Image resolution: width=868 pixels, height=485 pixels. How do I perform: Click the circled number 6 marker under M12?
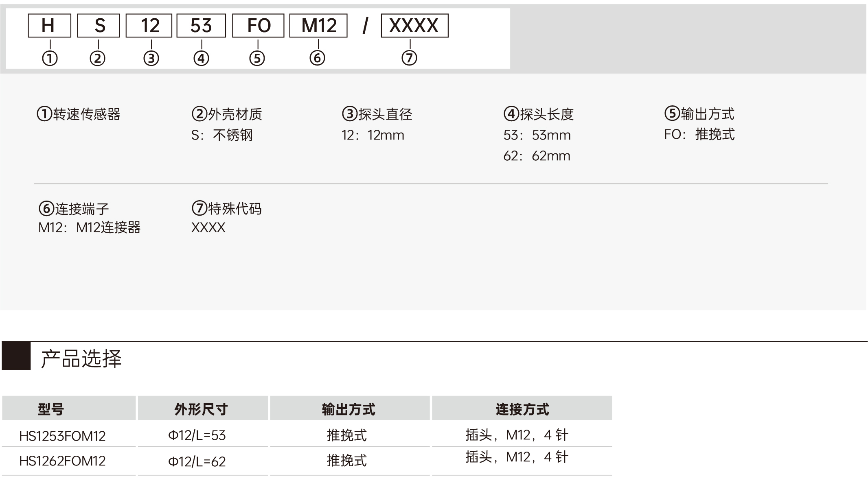click(317, 58)
